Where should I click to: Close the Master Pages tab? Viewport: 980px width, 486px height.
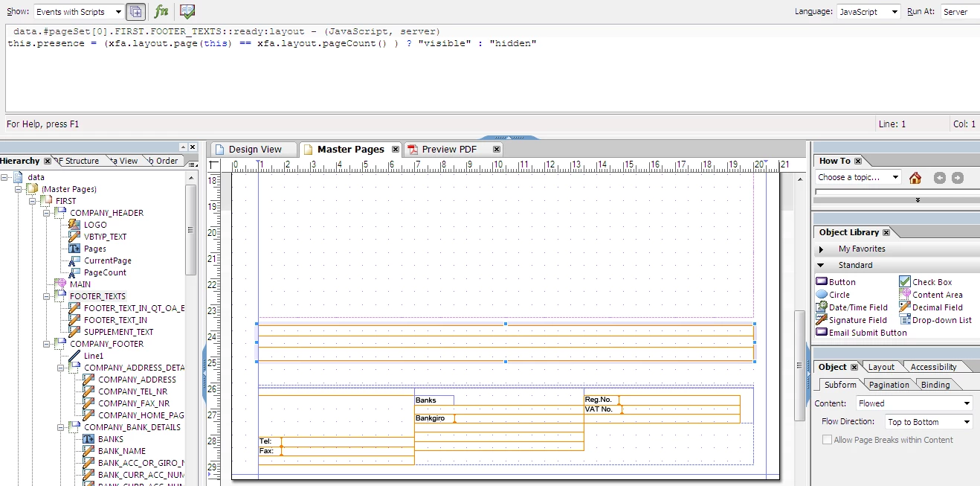[x=396, y=150]
